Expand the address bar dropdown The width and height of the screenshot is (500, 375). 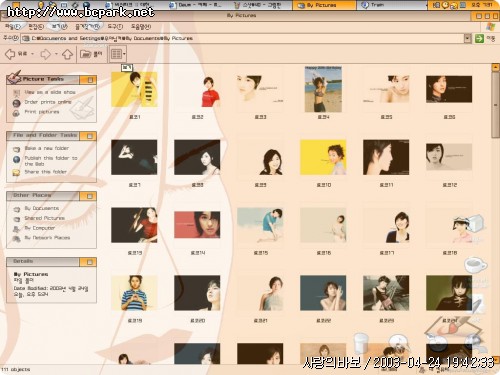[x=468, y=38]
